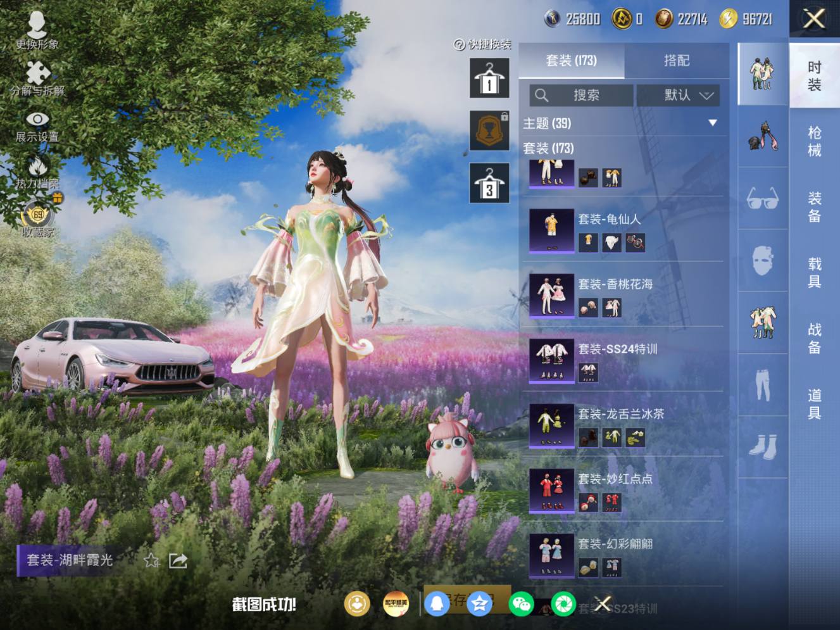
Task: Dismiss the screenshot share bar
Action: [x=603, y=604]
